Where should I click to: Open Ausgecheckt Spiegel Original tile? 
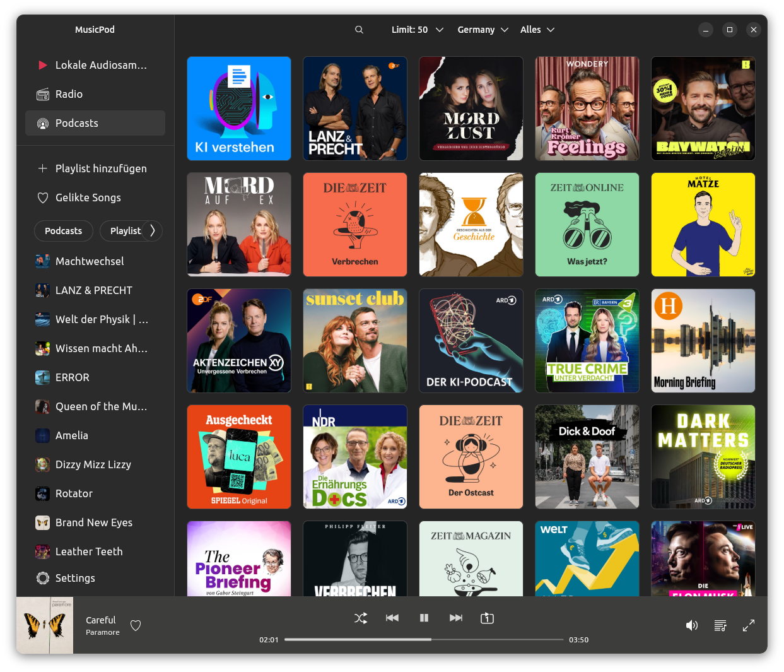coord(239,457)
